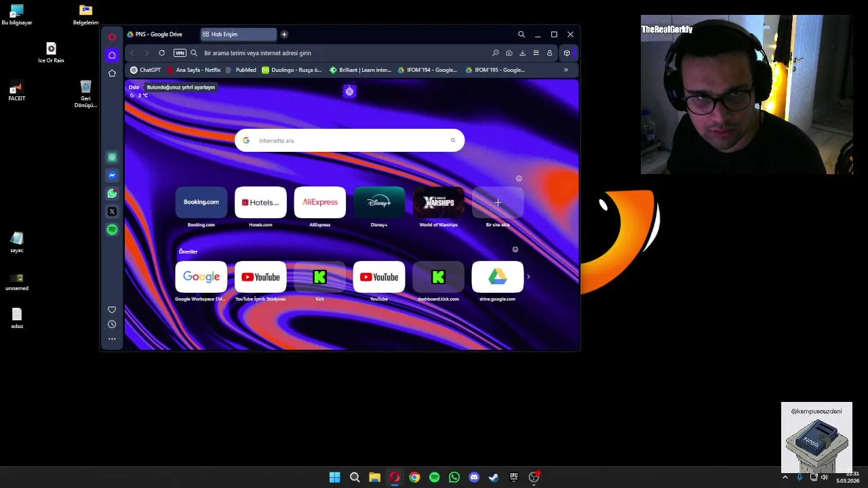Screen dimensions: 868x488
Task: Toggle the VPN badge in address bar
Action: coord(180,53)
